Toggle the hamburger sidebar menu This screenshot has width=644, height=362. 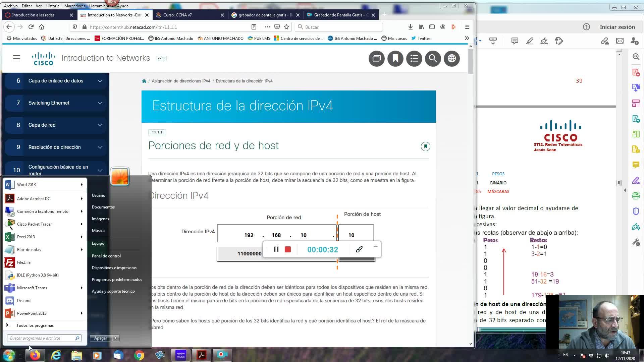pos(16,58)
